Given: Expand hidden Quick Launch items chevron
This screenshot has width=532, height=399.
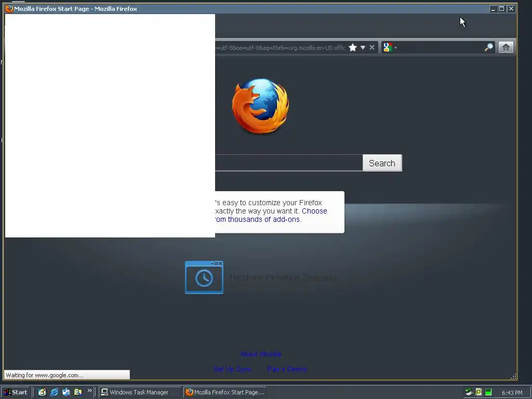Looking at the screenshot, I should 89,391.
